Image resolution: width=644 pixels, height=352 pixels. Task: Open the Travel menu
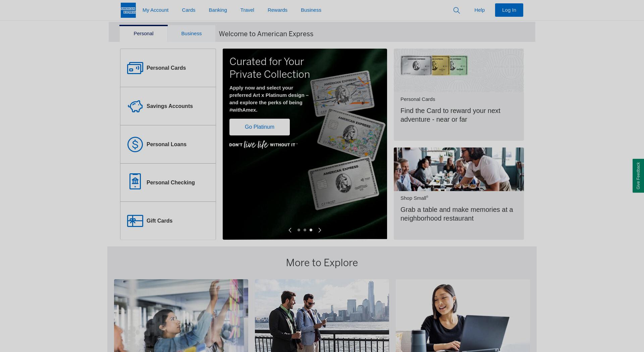click(247, 10)
